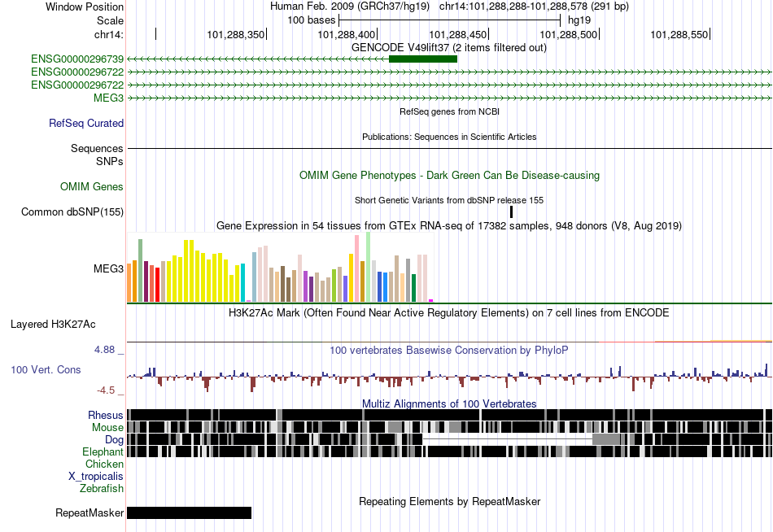
Task: Click the Common dbSNP(155) track label
Action: tap(72, 212)
